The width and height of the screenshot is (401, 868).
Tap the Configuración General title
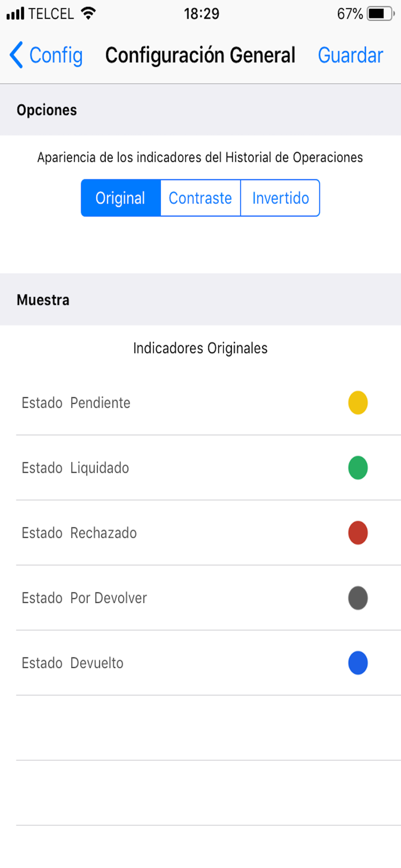[x=200, y=55]
